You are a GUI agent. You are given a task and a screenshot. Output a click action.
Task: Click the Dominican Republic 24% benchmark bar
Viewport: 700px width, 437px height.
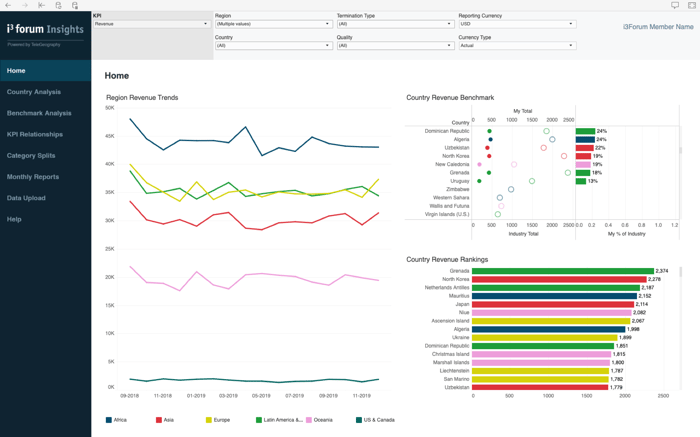click(x=585, y=131)
